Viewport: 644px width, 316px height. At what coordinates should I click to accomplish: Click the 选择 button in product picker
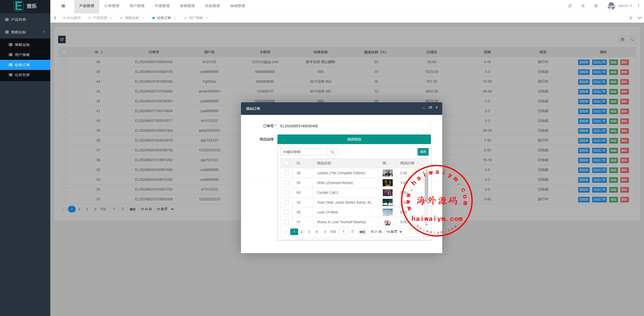(x=423, y=152)
